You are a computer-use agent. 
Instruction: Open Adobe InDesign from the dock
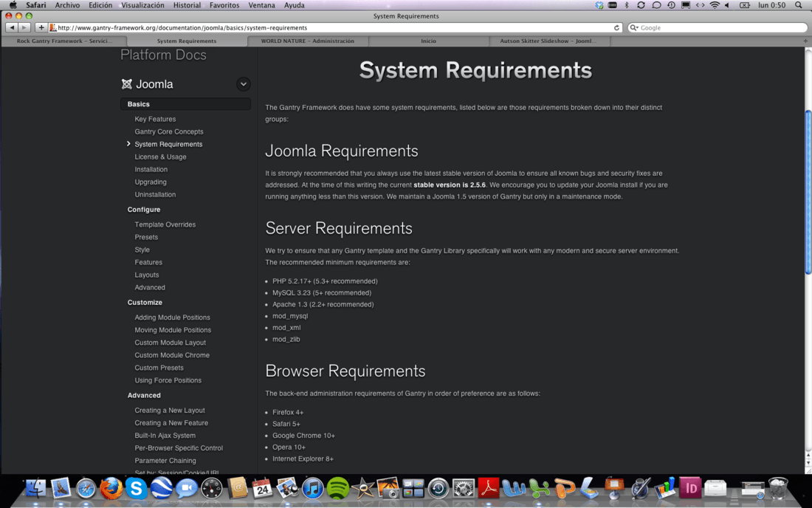tap(689, 488)
